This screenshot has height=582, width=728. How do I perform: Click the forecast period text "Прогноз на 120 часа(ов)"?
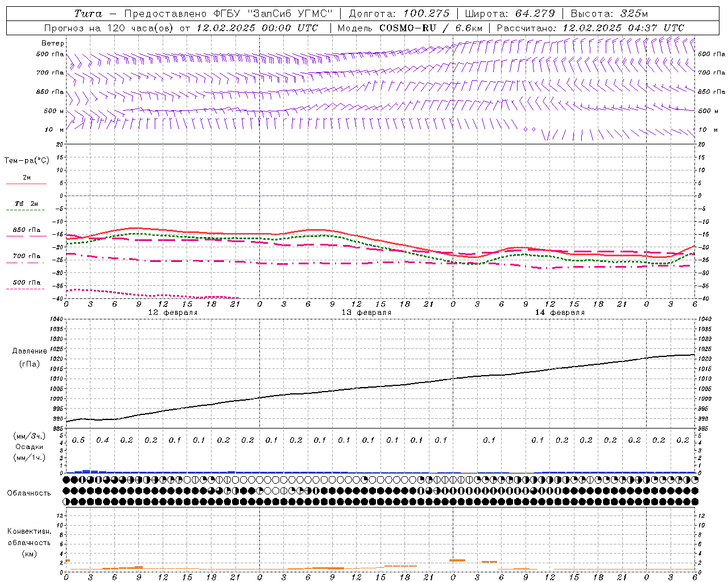click(x=109, y=28)
